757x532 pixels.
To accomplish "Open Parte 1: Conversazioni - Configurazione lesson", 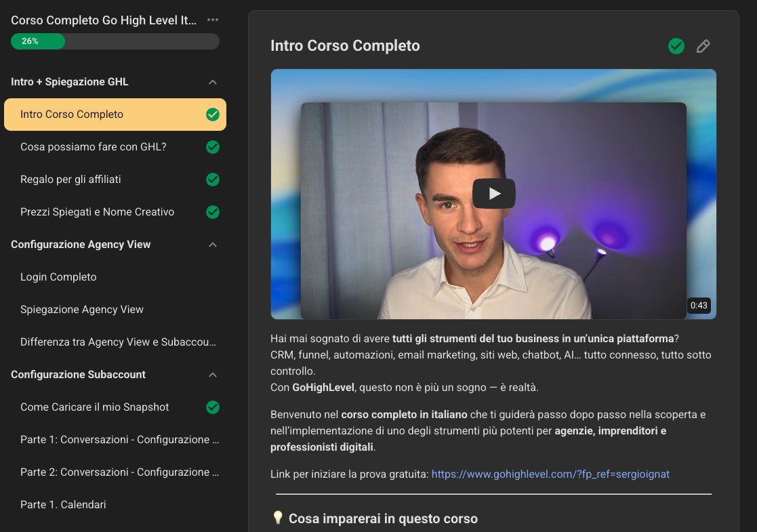I will tap(115, 439).
